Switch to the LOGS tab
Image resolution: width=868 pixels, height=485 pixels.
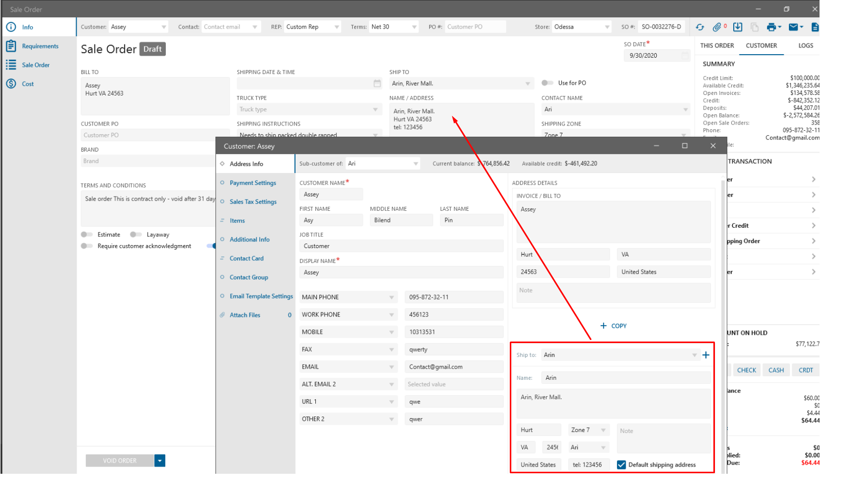(805, 46)
